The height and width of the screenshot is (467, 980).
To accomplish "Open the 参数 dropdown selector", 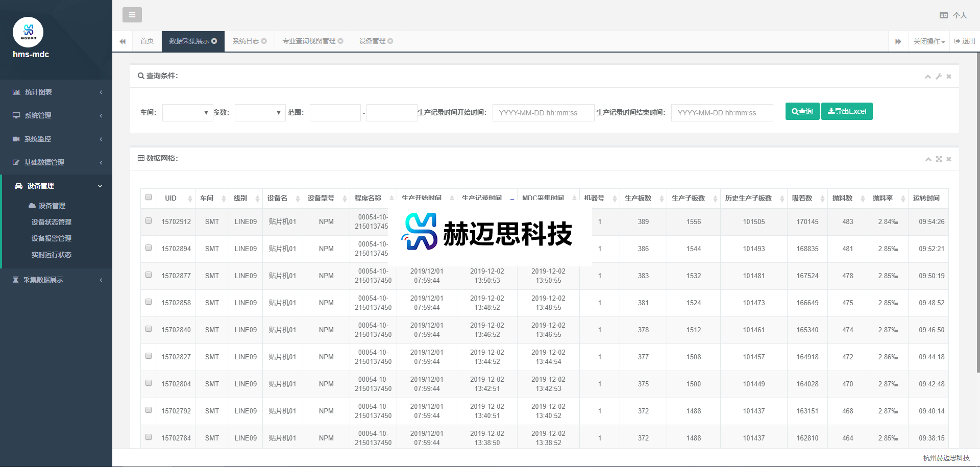I will [x=260, y=112].
